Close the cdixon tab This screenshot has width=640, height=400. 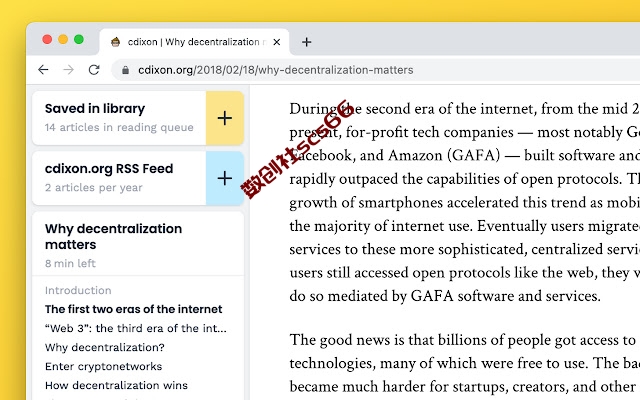[x=277, y=42]
